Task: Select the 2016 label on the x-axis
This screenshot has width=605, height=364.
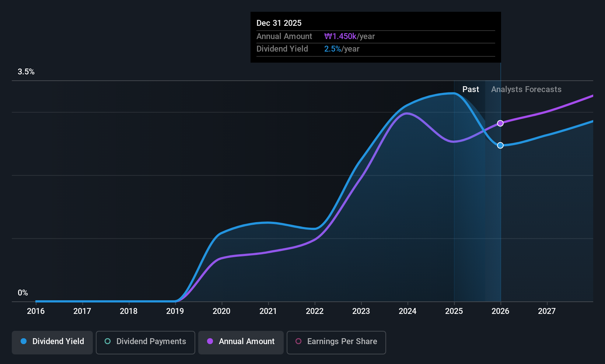Action: click(x=36, y=311)
